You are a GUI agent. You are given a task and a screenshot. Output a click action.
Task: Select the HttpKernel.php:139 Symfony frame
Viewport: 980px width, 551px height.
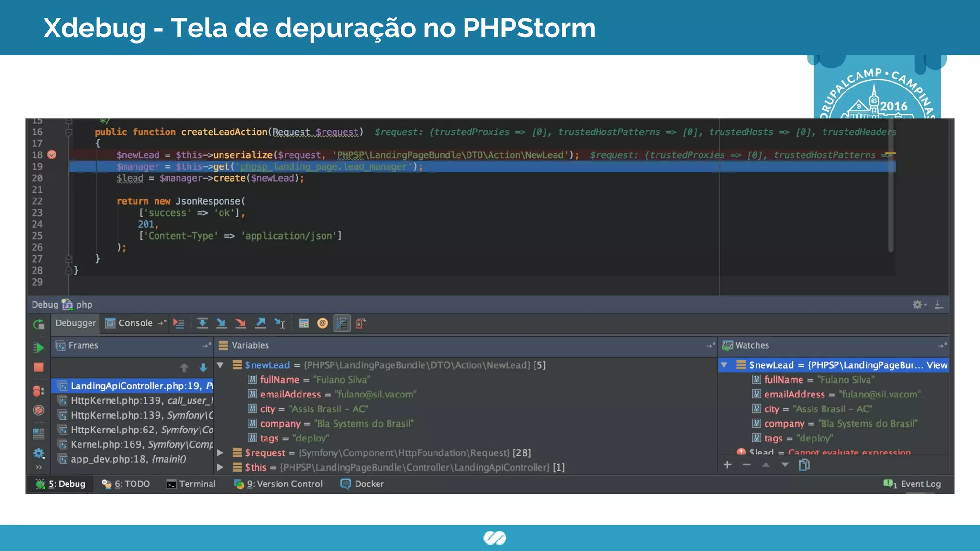(132, 415)
